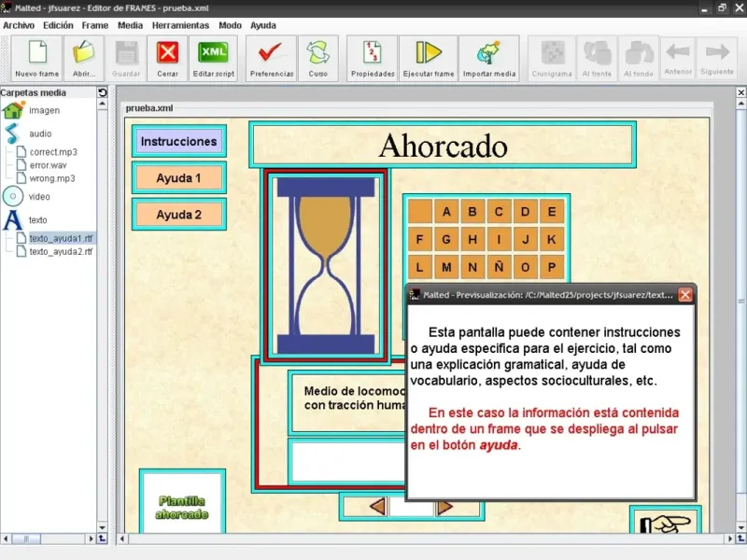Click the Crucigrama toolbar icon

pyautogui.click(x=552, y=59)
